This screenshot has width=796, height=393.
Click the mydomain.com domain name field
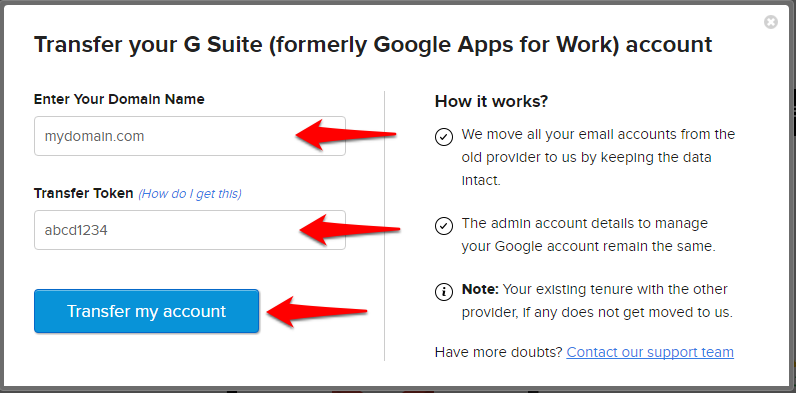tap(190, 136)
